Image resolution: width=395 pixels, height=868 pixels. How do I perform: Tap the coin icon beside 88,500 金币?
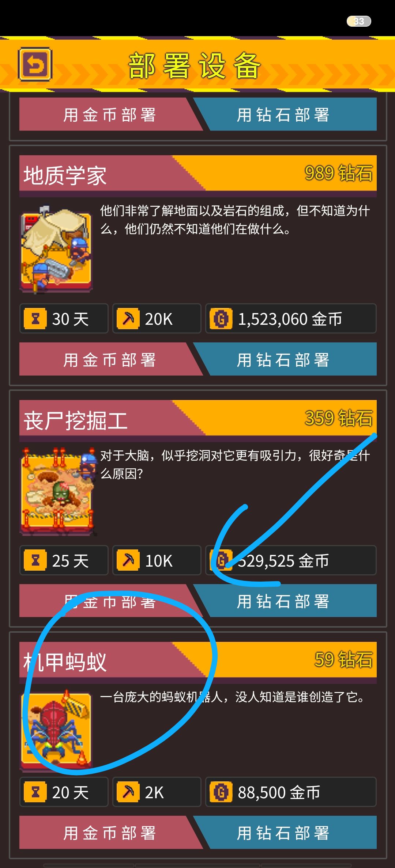[221, 792]
